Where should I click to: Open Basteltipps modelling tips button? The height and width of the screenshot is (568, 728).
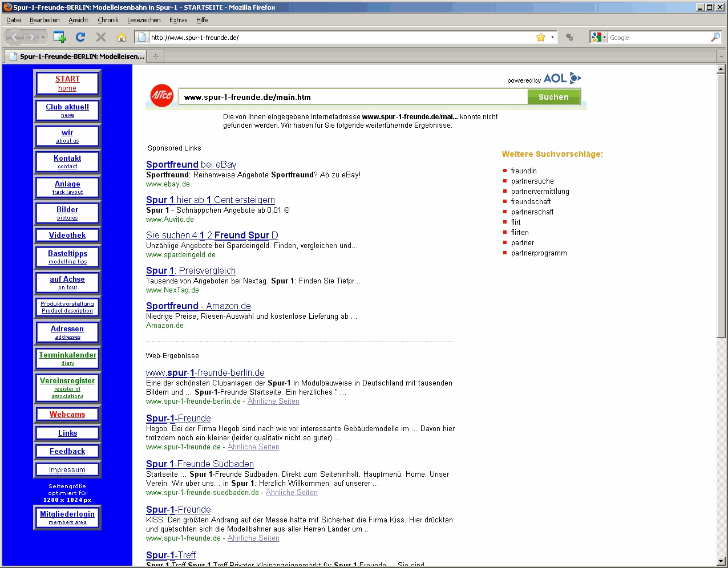pyautogui.click(x=67, y=257)
